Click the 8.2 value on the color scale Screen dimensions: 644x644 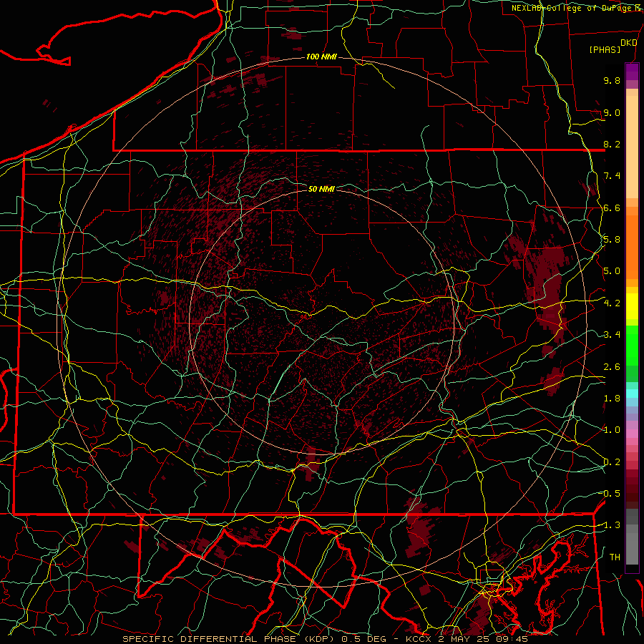[612, 144]
